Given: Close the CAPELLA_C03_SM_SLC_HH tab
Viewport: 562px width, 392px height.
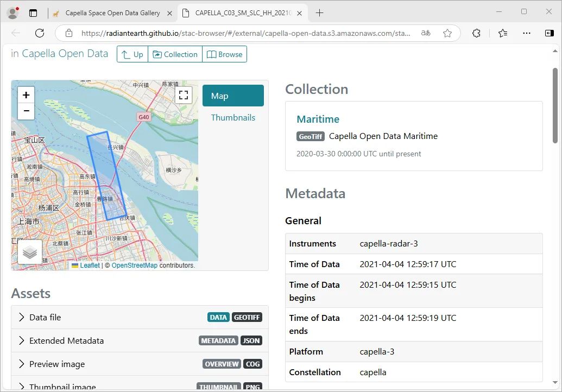Looking at the screenshot, I should click(x=299, y=13).
